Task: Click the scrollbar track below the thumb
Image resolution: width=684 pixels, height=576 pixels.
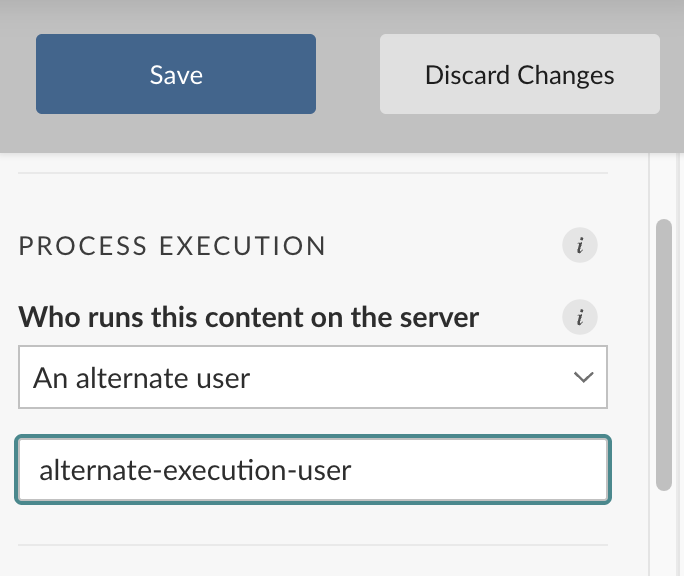Action: pyautogui.click(x=663, y=532)
